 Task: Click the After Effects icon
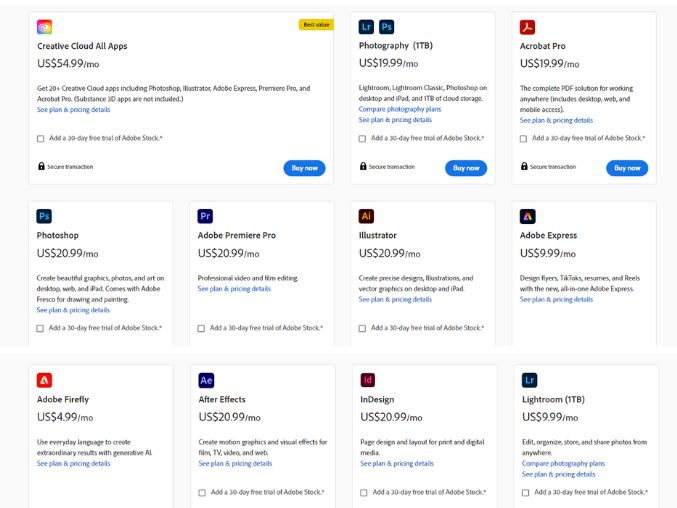[206, 380]
